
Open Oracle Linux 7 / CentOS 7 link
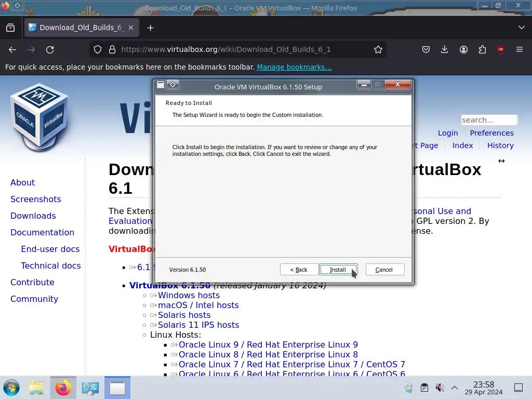[x=292, y=364]
